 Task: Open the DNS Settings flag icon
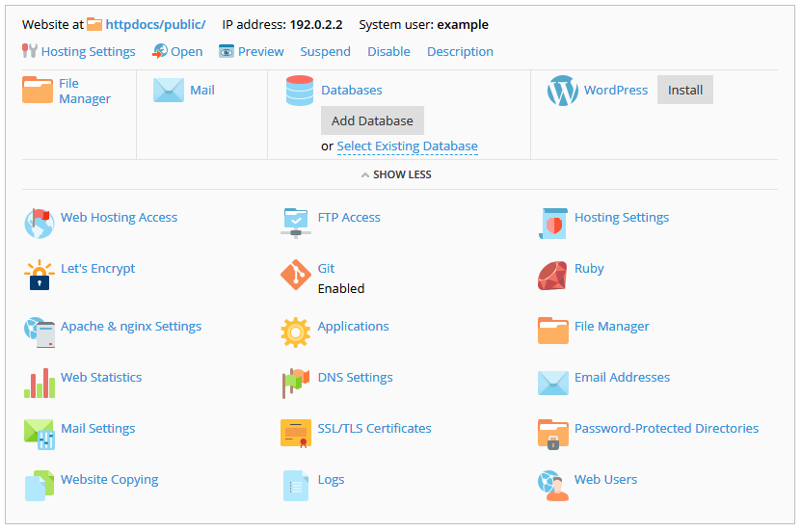296,383
